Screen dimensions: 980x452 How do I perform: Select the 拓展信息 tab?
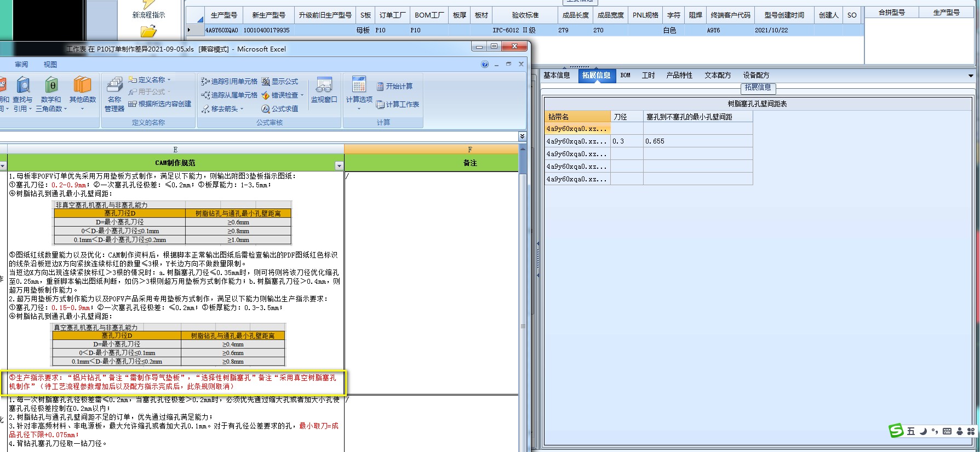[597, 76]
